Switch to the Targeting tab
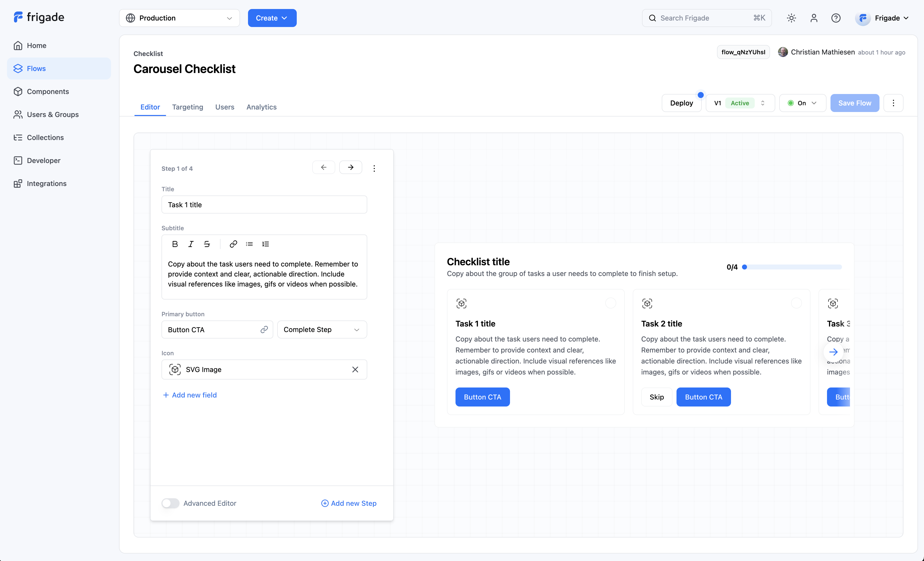The height and width of the screenshot is (561, 924). coord(187,107)
